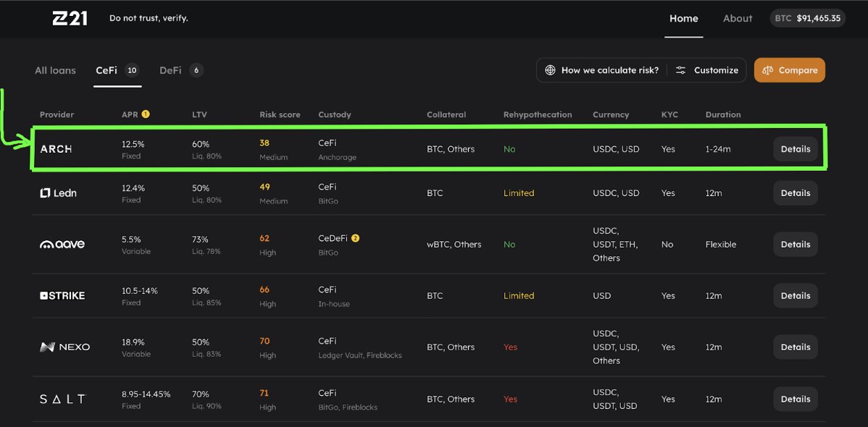Click the APR info badge icon
The height and width of the screenshot is (427, 868).
146,114
